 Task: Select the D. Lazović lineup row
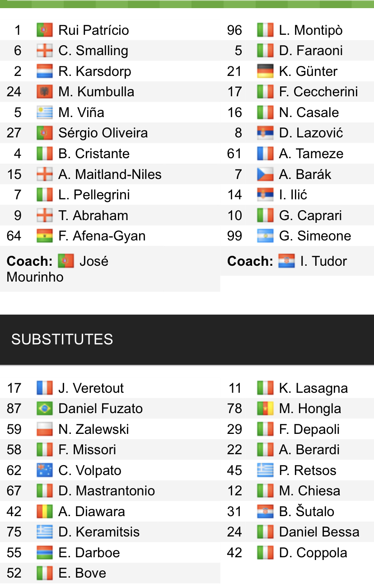coord(297,133)
